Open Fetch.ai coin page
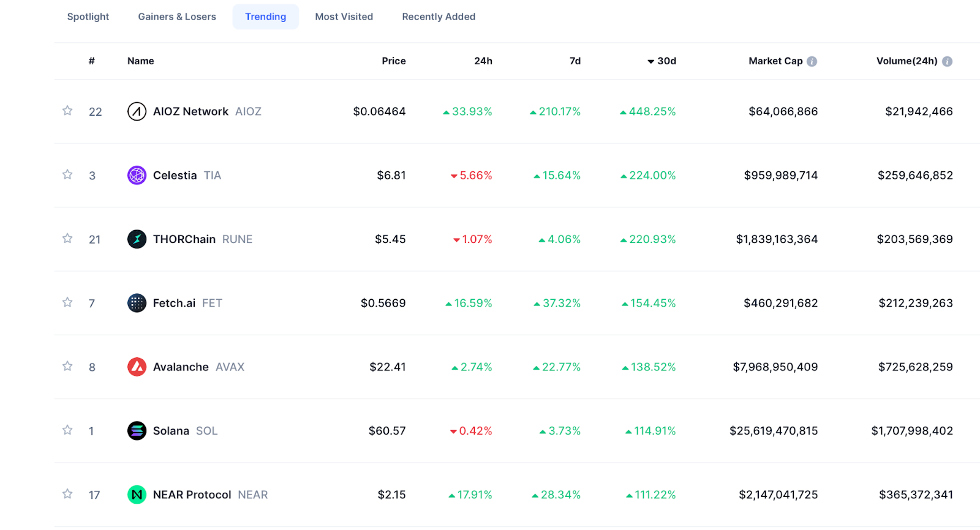The height and width of the screenshot is (530, 980). click(x=174, y=303)
